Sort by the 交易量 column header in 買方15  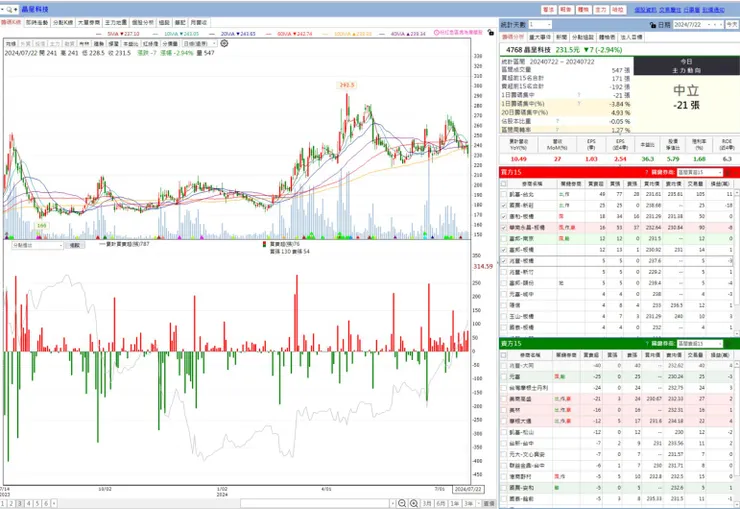click(695, 184)
